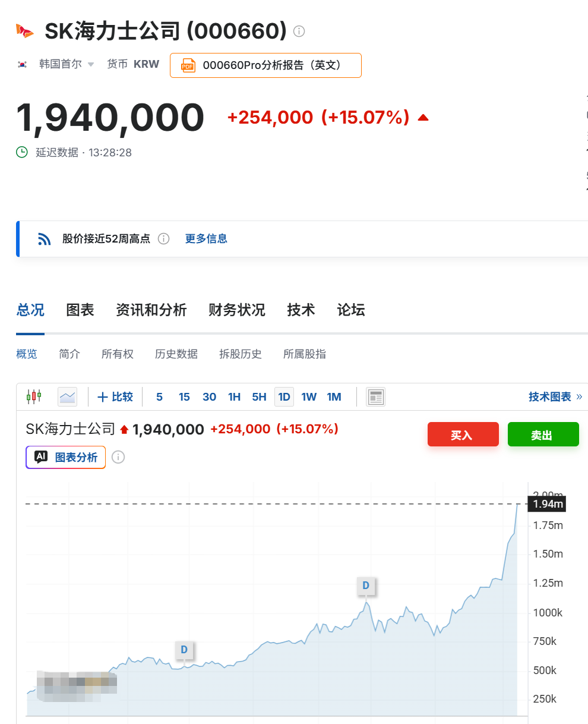
Task: Expand the 韩国首尔 exchange dropdown
Action: [x=66, y=64]
